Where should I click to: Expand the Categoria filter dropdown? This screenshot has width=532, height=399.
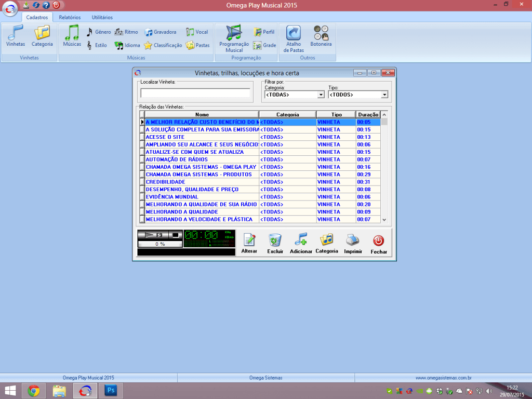tap(321, 95)
